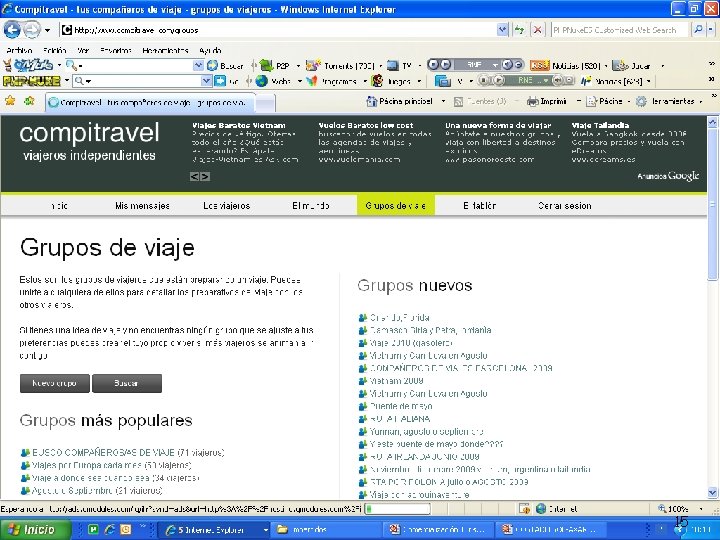Click the Página principal home icon
The height and width of the screenshot is (540, 720).
tap(371, 101)
